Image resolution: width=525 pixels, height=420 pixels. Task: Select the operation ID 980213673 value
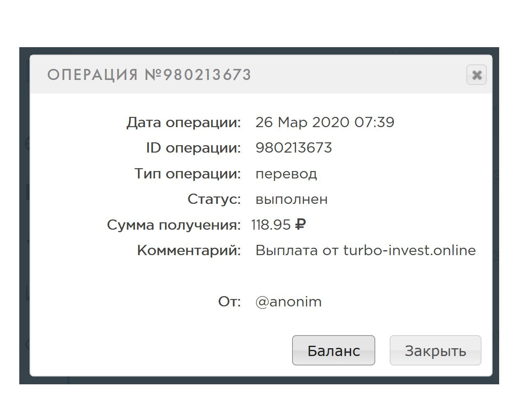point(294,148)
